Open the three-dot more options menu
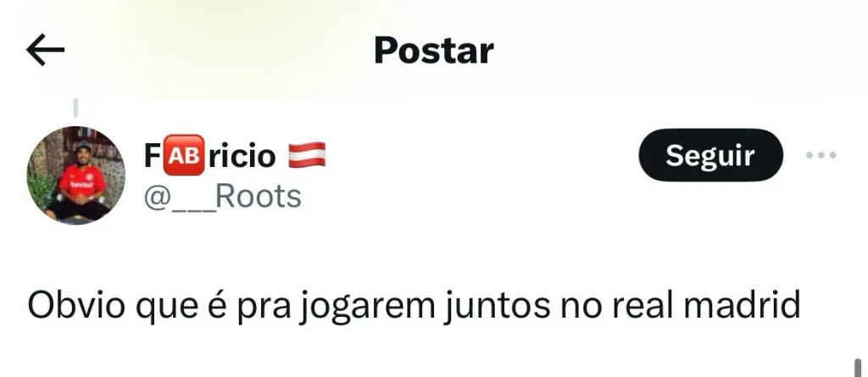 pyautogui.click(x=821, y=156)
